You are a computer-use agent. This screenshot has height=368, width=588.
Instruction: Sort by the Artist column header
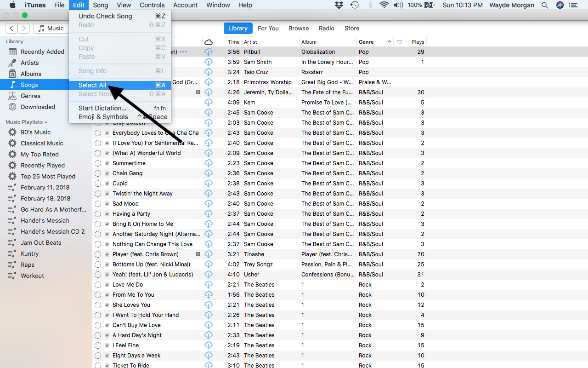click(x=270, y=42)
